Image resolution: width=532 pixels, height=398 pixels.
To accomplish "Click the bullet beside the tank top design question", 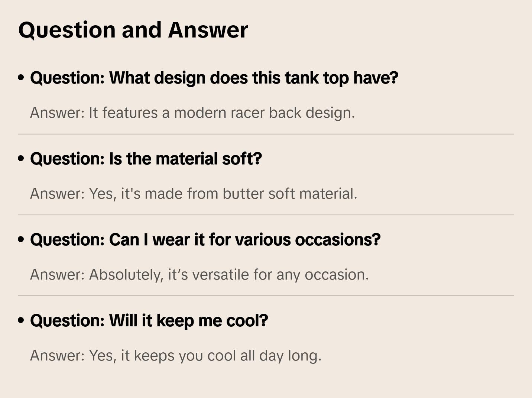I will click(21, 78).
